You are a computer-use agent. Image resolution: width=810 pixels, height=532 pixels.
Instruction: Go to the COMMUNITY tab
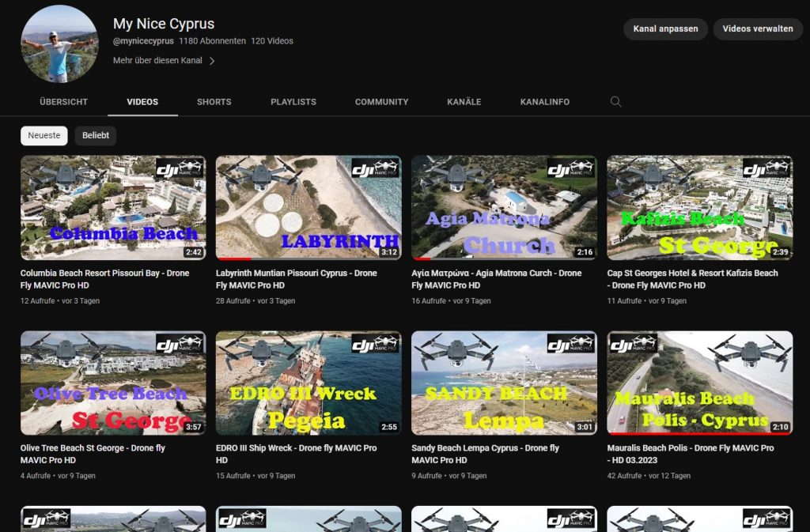(382, 102)
